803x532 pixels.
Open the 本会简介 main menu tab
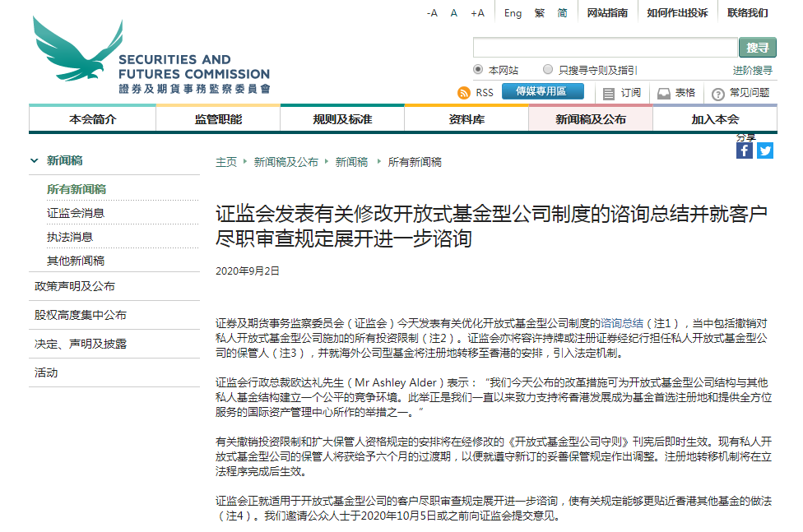pyautogui.click(x=93, y=119)
